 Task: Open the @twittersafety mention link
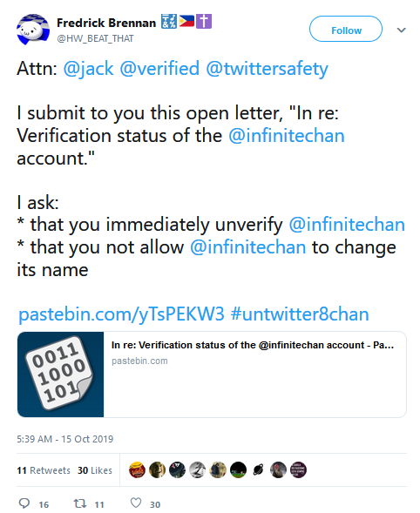(x=268, y=69)
